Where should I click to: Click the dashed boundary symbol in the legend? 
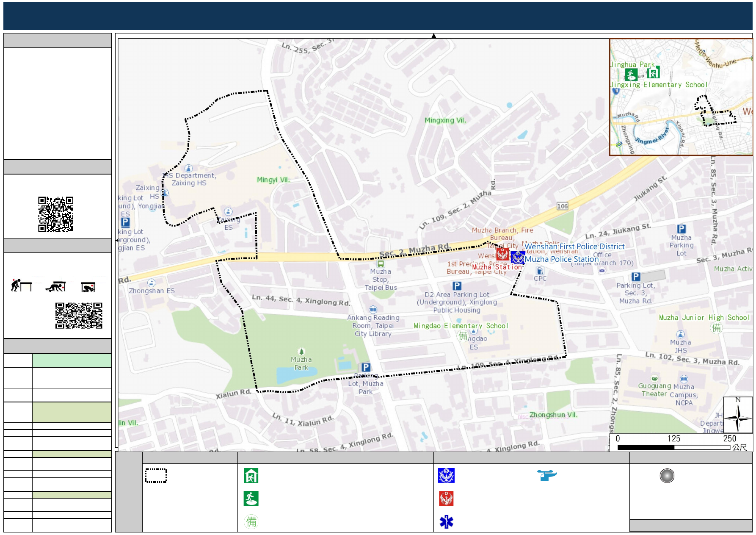[156, 476]
